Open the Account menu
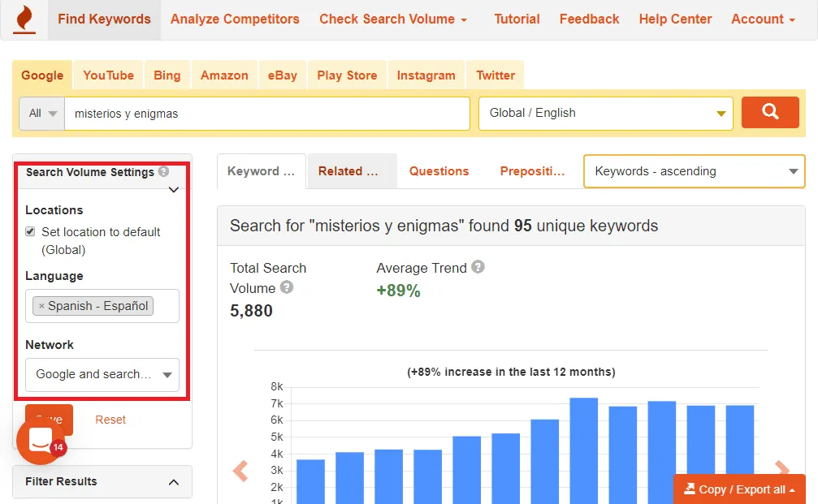Image resolution: width=818 pixels, height=504 pixels. [x=763, y=19]
